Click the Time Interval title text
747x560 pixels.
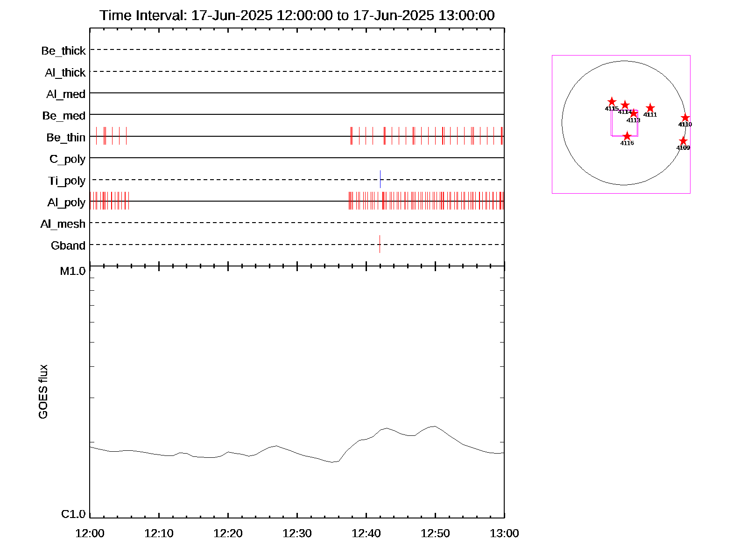pos(297,15)
